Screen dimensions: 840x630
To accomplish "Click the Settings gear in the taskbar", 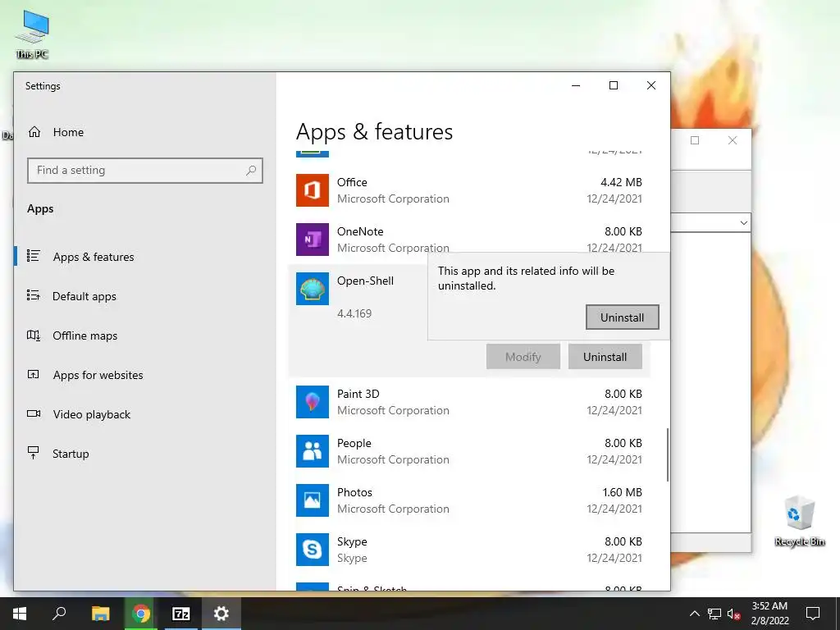I will pos(221,614).
